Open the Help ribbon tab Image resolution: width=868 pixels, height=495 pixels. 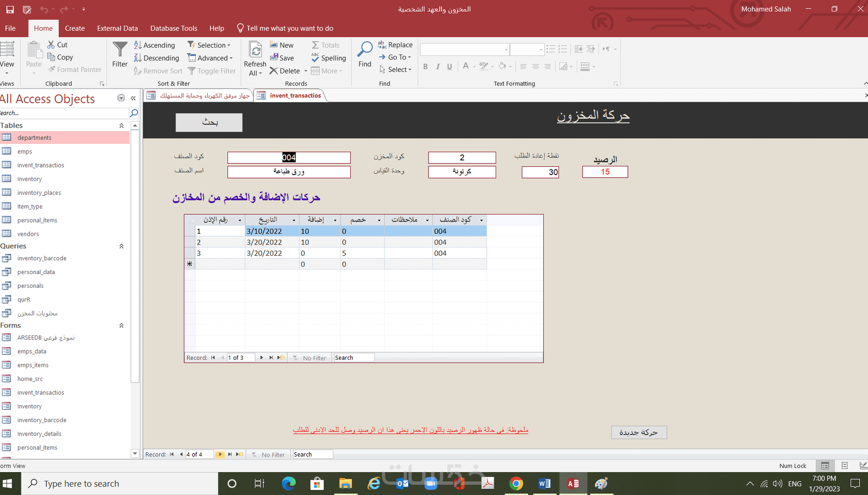216,28
